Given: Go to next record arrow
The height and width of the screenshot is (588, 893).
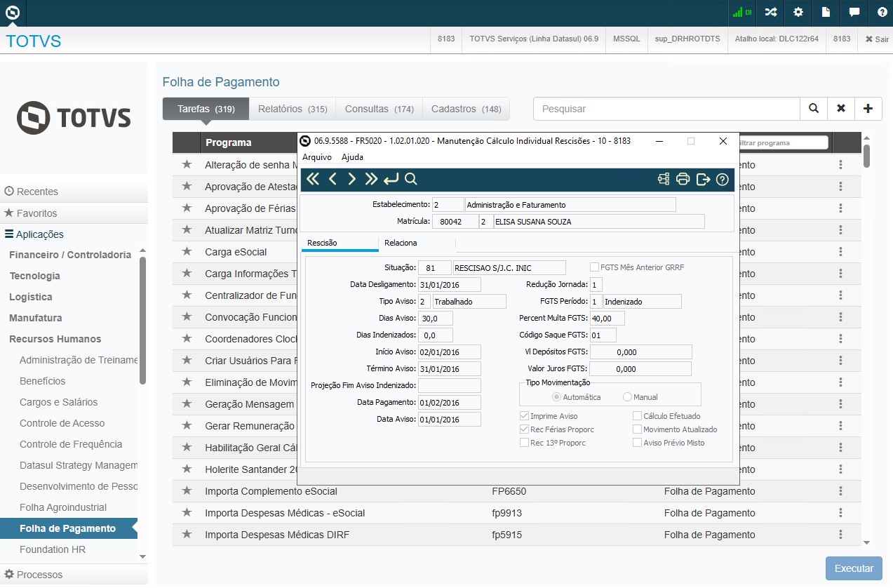Looking at the screenshot, I should [352, 180].
